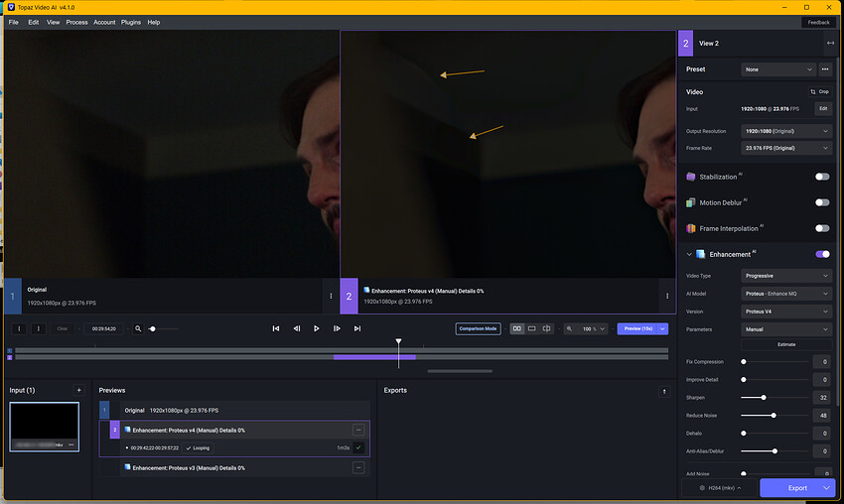
Task: Jump to the first frame
Action: (276, 328)
